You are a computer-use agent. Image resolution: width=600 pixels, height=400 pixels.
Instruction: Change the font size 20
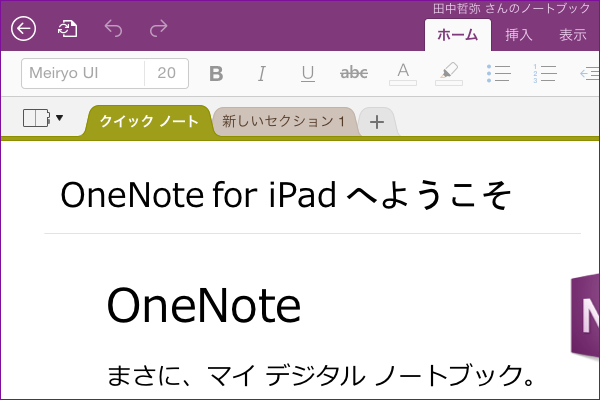(x=166, y=73)
